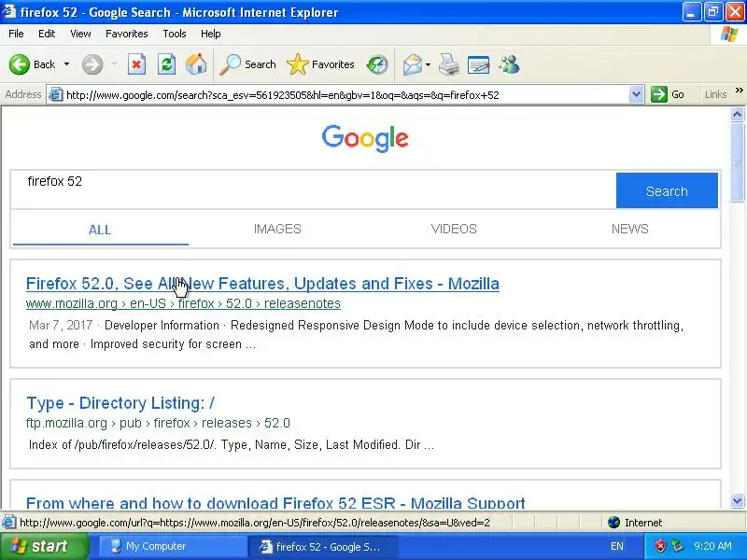Switch to the IMAGES tab
747x560 pixels.
[277, 229]
